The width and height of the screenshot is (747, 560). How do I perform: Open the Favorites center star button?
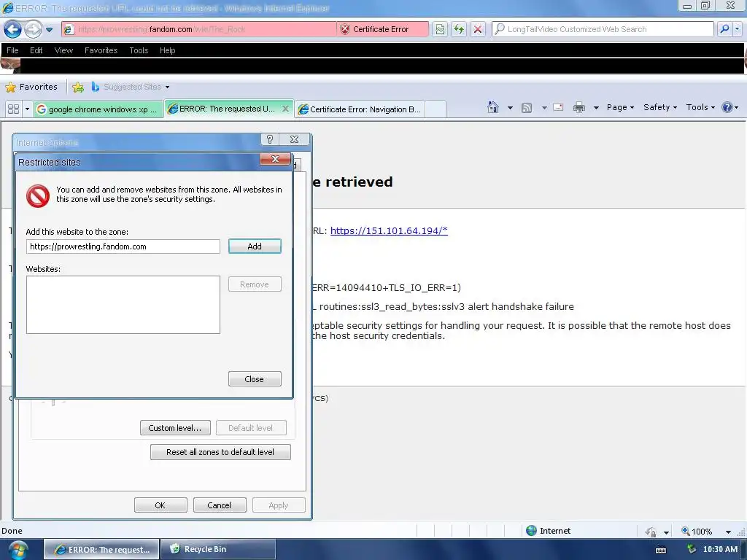coord(31,87)
